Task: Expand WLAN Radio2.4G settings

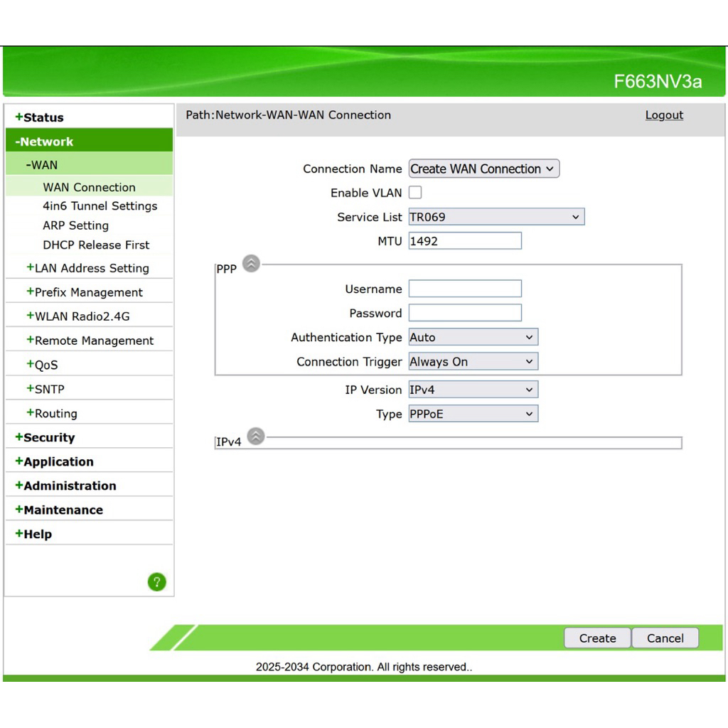Action: click(x=78, y=316)
